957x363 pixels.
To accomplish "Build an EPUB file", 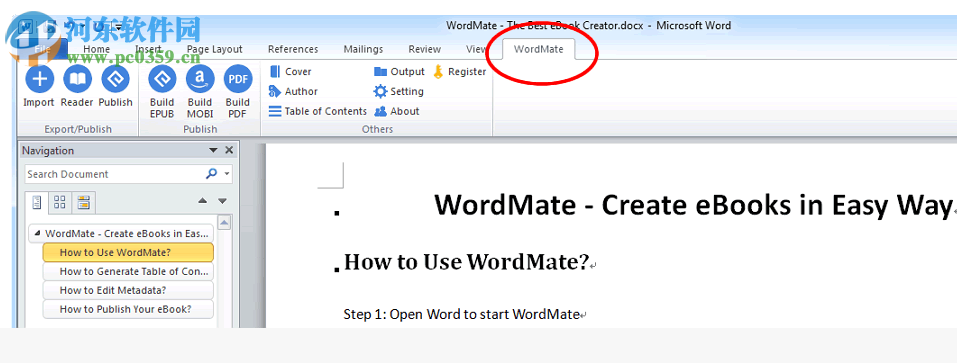I will [x=162, y=92].
